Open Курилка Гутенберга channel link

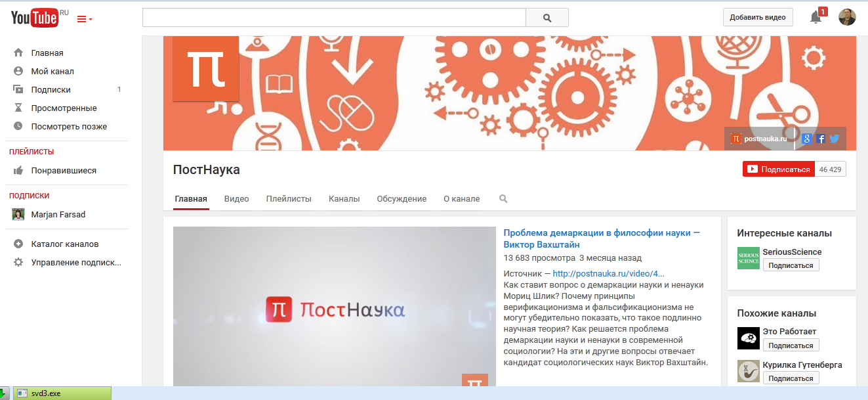pyautogui.click(x=802, y=365)
